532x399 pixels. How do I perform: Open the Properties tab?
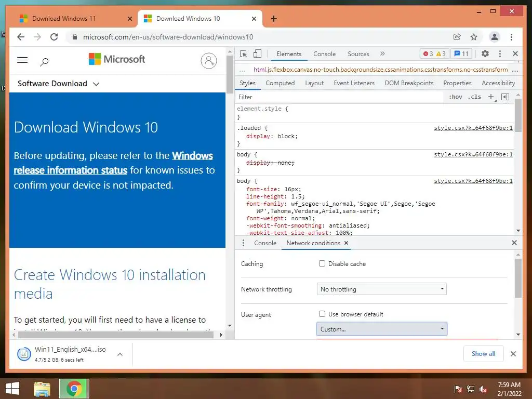pyautogui.click(x=457, y=83)
